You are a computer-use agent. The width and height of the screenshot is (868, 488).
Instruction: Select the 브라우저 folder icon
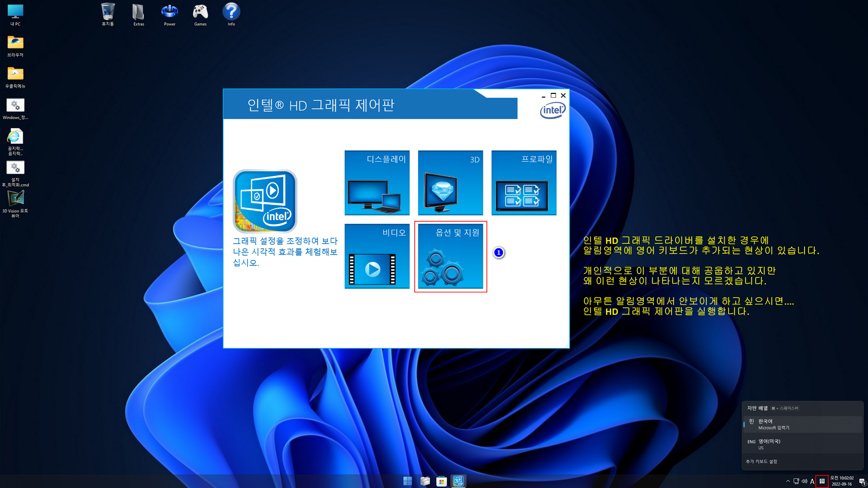(15, 46)
